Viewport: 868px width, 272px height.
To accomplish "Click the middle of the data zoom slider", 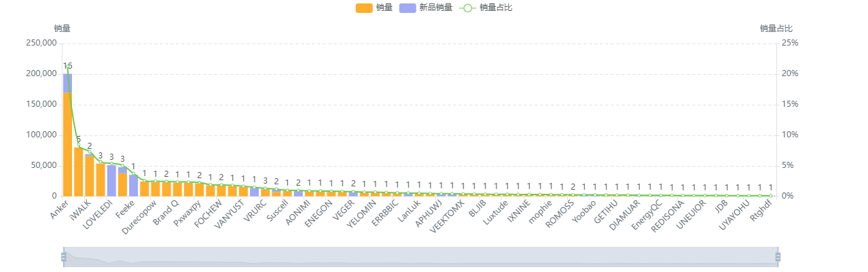I will [420, 257].
